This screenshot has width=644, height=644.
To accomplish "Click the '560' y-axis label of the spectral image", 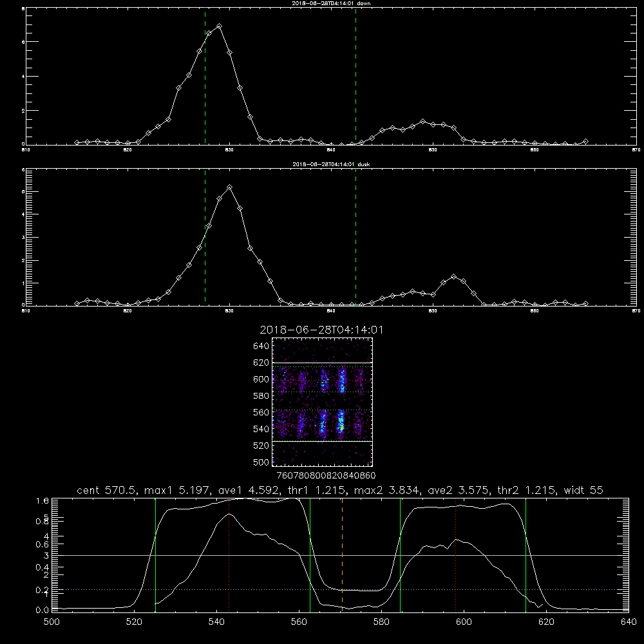I will (x=261, y=412).
